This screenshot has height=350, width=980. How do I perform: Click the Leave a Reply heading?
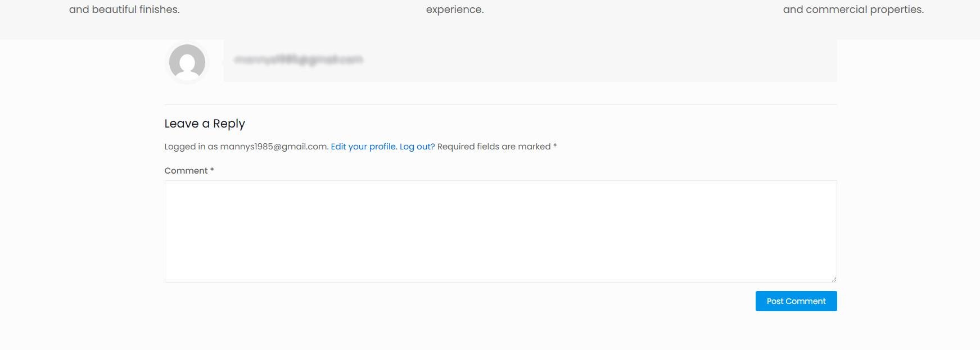click(205, 124)
